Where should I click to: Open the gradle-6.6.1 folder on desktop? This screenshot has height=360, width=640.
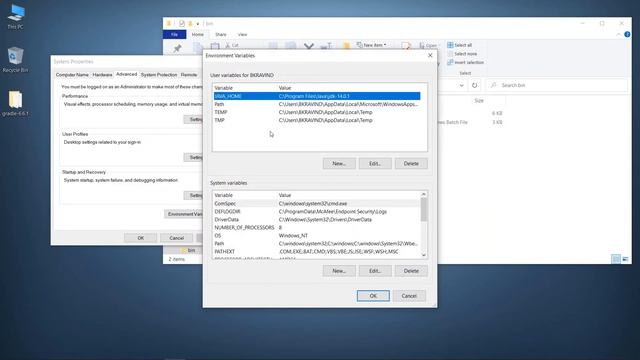[16, 103]
